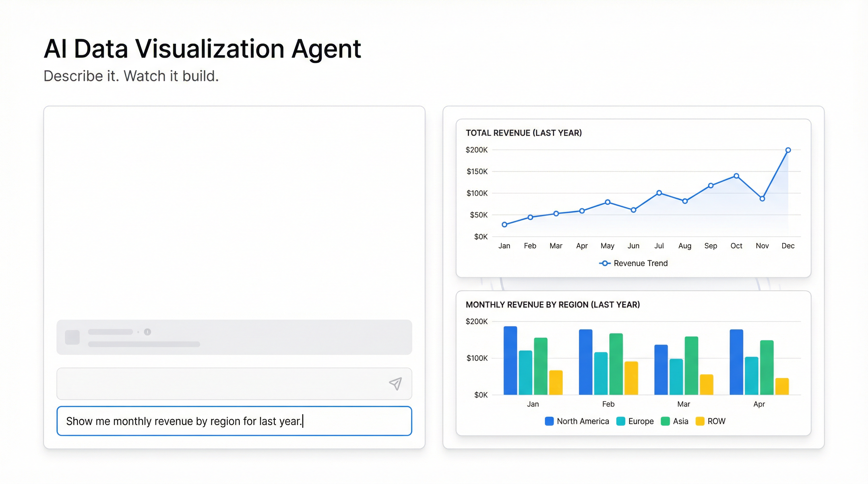The image size is (868, 484).
Task: Toggle Europe teal legend swatch
Action: pyautogui.click(x=620, y=421)
